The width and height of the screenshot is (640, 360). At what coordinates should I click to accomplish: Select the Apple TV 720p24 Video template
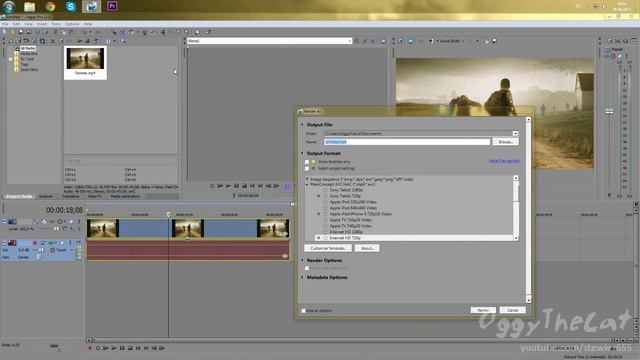coord(351,220)
